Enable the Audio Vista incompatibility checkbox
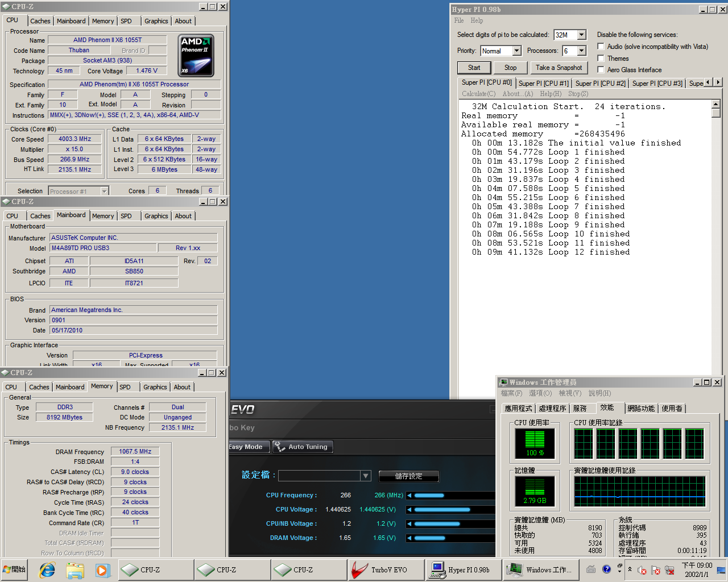 [601, 47]
